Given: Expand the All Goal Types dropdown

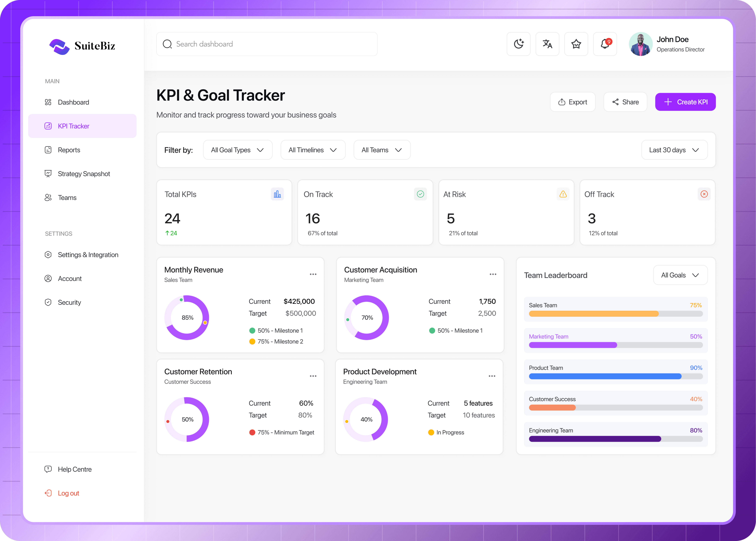Looking at the screenshot, I should click(238, 150).
